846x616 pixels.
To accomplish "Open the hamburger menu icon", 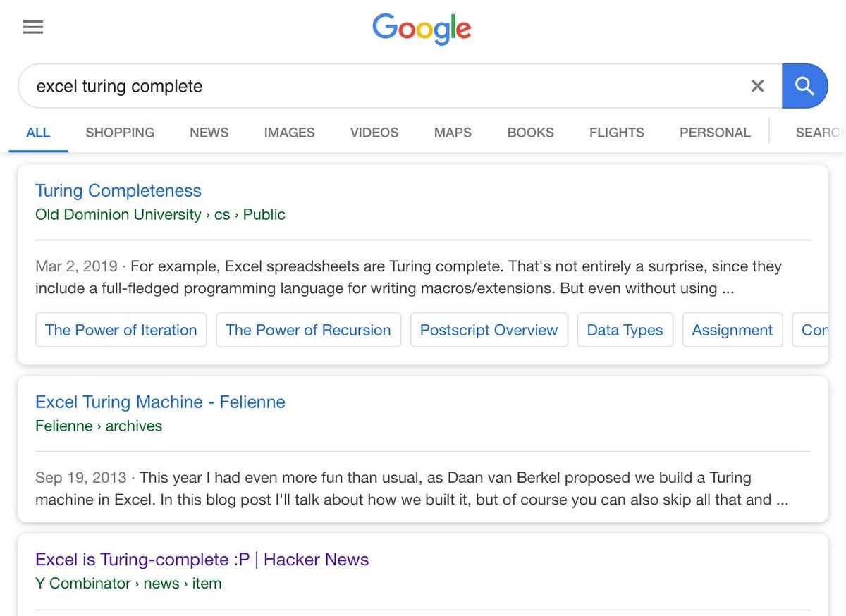I will pyautogui.click(x=33, y=27).
